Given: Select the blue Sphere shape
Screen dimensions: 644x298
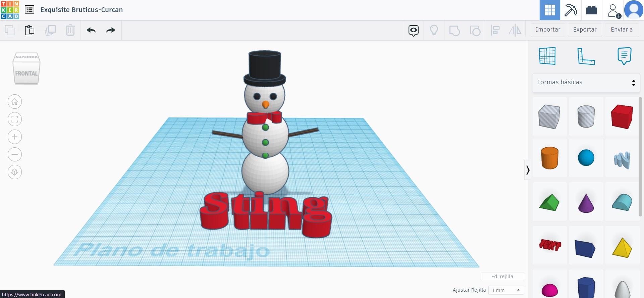Looking at the screenshot, I should click(586, 158).
